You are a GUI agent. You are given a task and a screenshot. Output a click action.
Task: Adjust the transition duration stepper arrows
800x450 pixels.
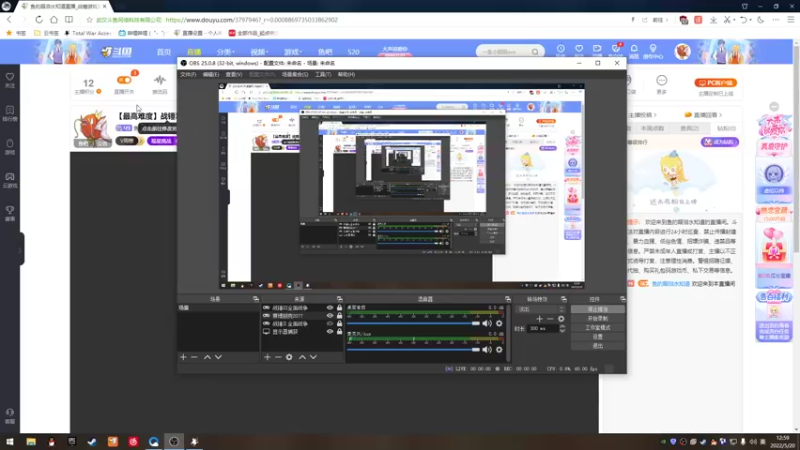pyautogui.click(x=562, y=329)
